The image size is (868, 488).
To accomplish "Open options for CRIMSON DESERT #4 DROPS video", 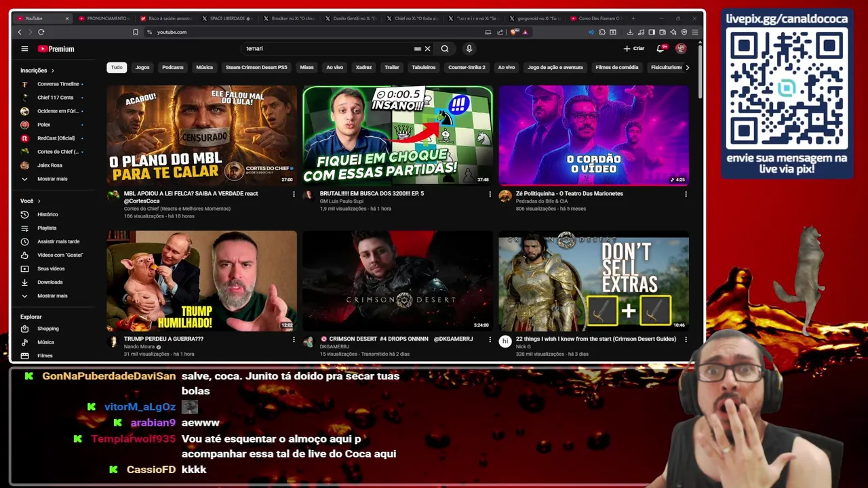I will pyautogui.click(x=490, y=339).
